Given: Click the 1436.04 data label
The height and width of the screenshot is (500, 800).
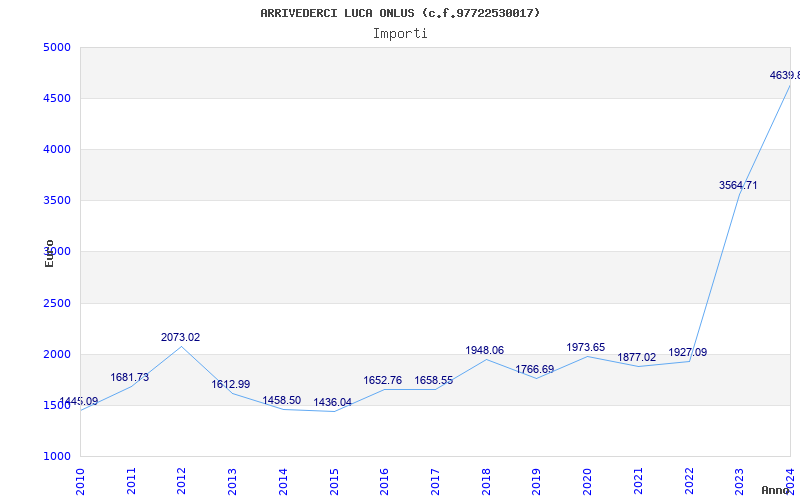Looking at the screenshot, I should click(x=332, y=403).
